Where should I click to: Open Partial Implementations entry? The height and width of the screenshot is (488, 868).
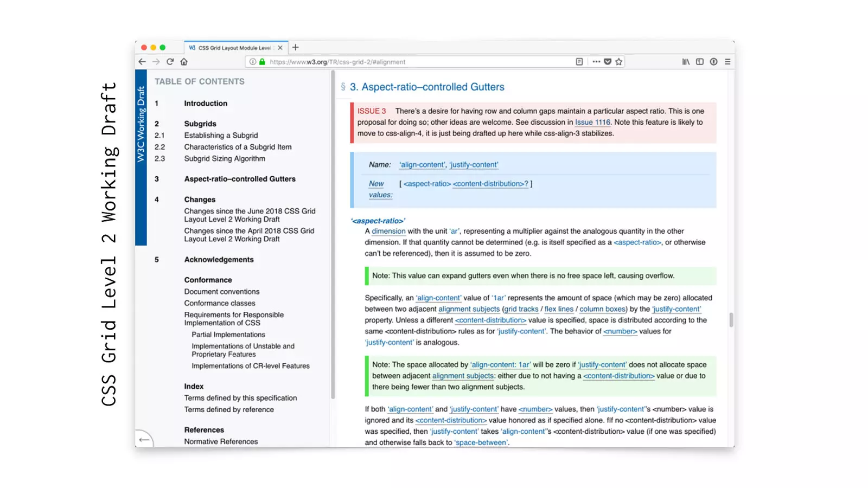click(228, 335)
